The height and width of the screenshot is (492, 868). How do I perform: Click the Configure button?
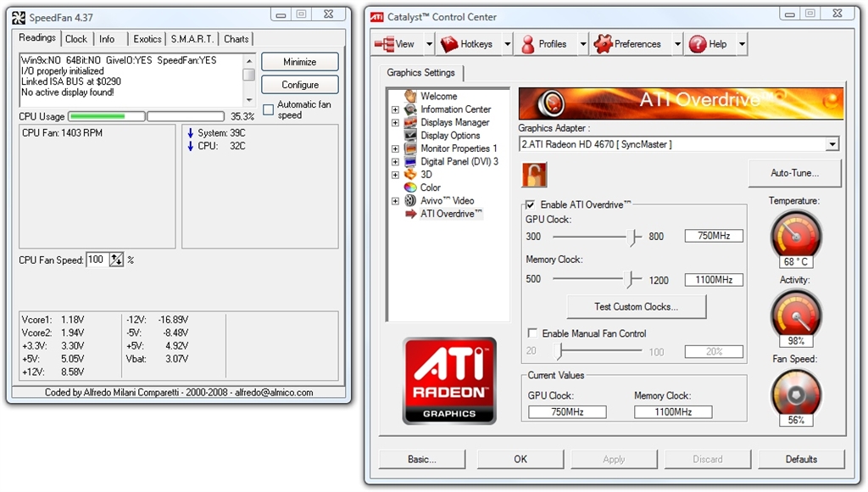[x=299, y=85]
